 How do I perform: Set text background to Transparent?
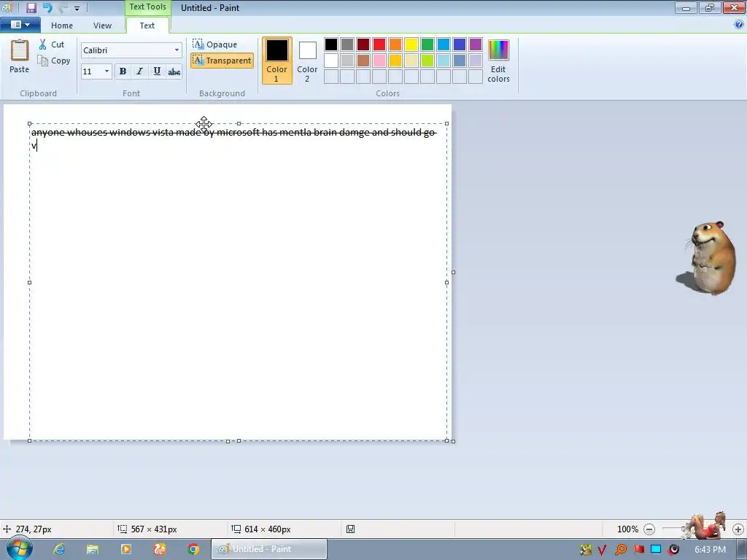[222, 61]
